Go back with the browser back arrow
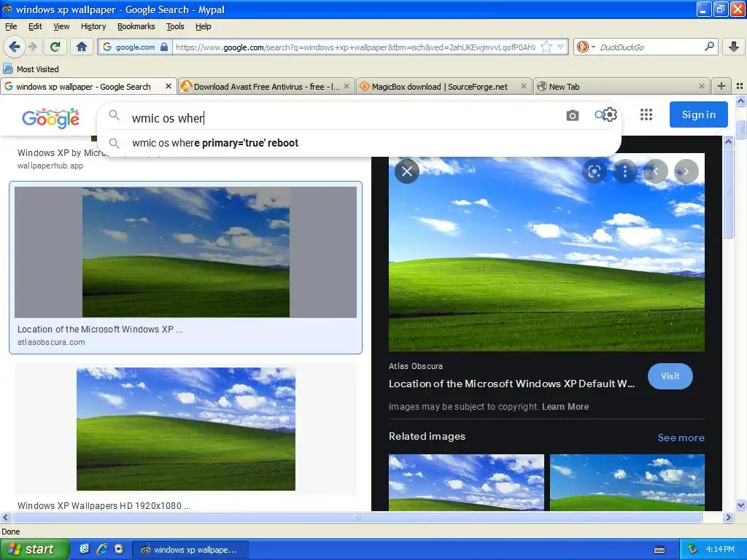Viewport: 747px width, 560px height. 15,47
